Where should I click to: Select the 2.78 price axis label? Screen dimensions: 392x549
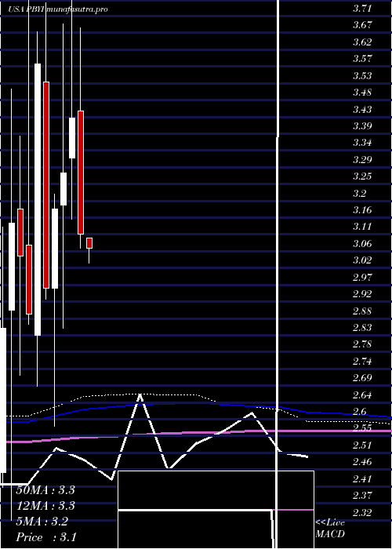(x=362, y=344)
